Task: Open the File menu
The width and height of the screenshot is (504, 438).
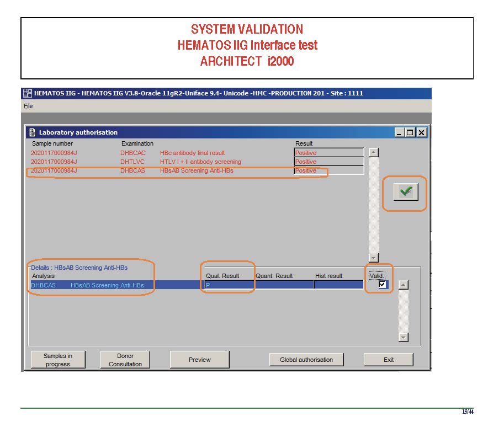Action: tap(28, 106)
